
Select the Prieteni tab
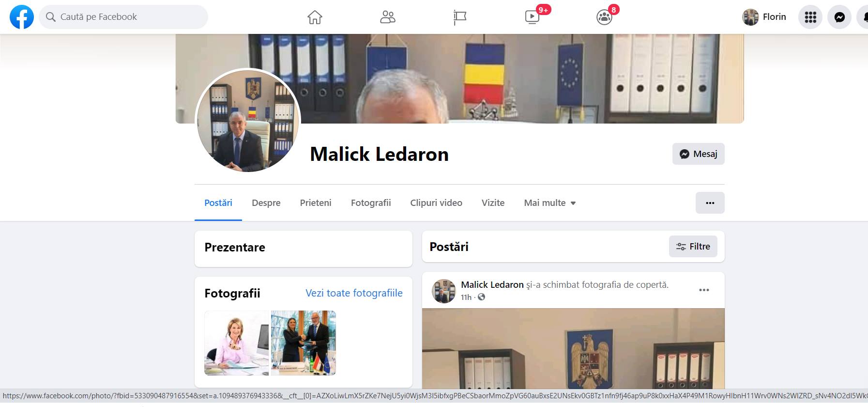(316, 203)
